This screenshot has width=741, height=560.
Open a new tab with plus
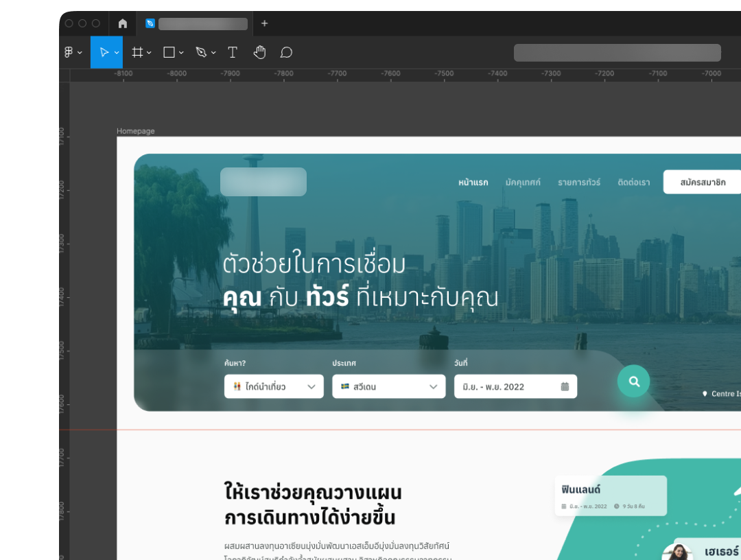point(265,23)
